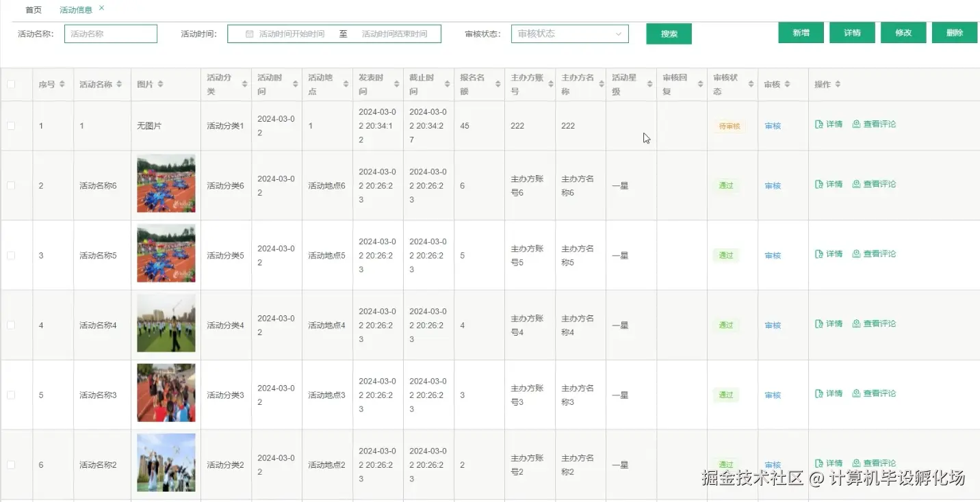
Task: Sort by 活动星级 using the header arrows
Action: (650, 84)
